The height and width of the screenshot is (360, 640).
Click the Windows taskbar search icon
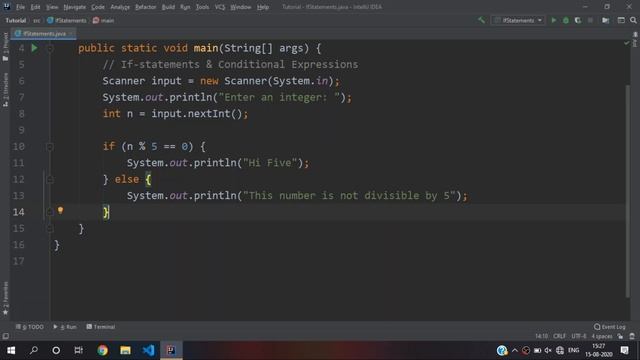point(34,350)
